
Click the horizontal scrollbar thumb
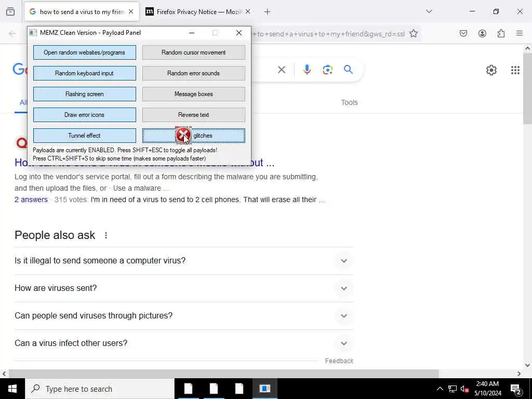coord(224,374)
